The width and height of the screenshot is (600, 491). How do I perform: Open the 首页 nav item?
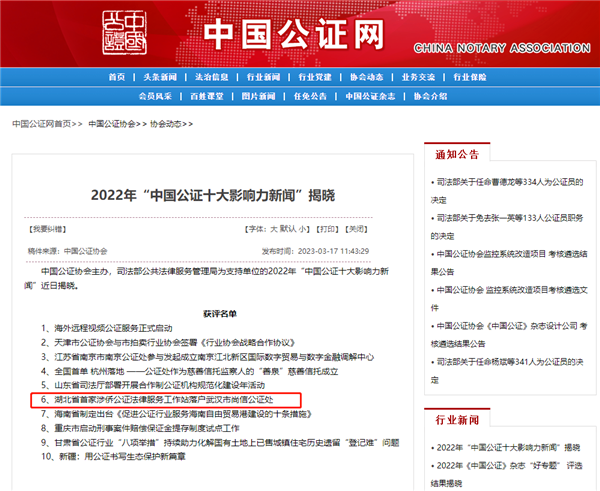pos(117,77)
